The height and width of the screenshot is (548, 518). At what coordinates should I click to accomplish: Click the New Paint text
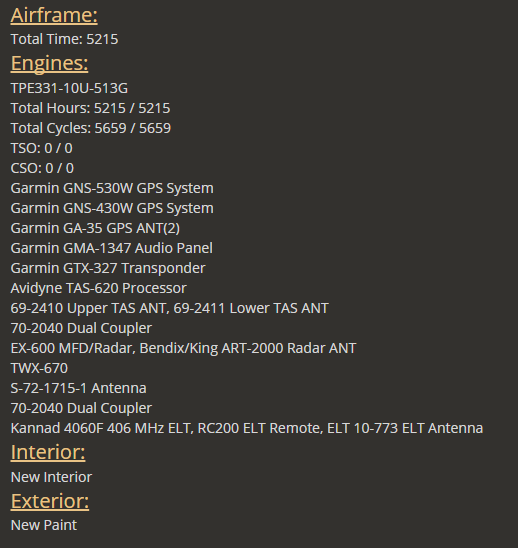(x=44, y=525)
